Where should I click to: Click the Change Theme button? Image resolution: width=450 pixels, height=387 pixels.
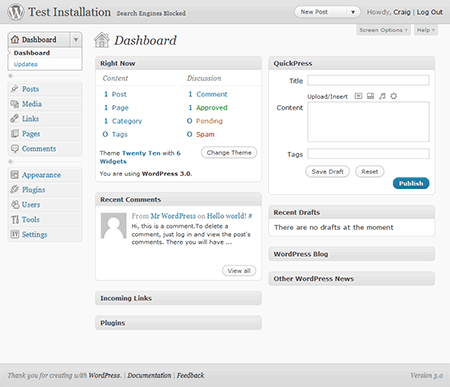click(229, 152)
